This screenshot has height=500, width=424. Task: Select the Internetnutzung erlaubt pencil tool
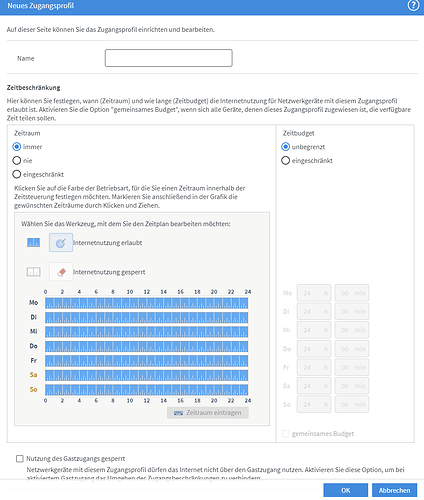[x=61, y=243]
